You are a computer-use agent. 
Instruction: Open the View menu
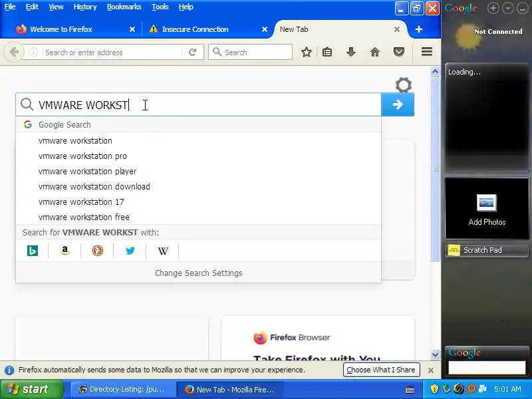pyautogui.click(x=56, y=7)
